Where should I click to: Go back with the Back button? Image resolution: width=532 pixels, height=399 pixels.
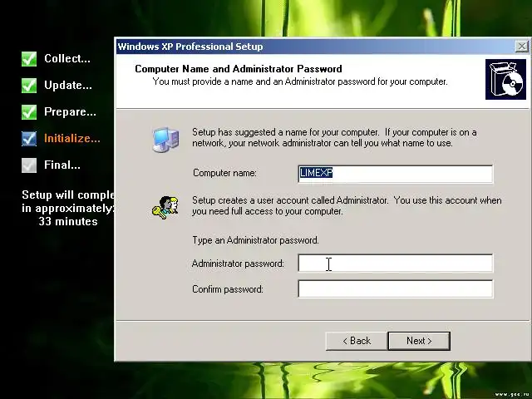tap(357, 341)
